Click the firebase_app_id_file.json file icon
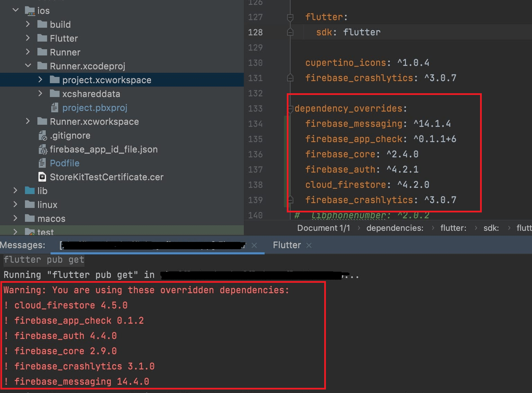Screen dimensions: 532x393 (x=43, y=149)
